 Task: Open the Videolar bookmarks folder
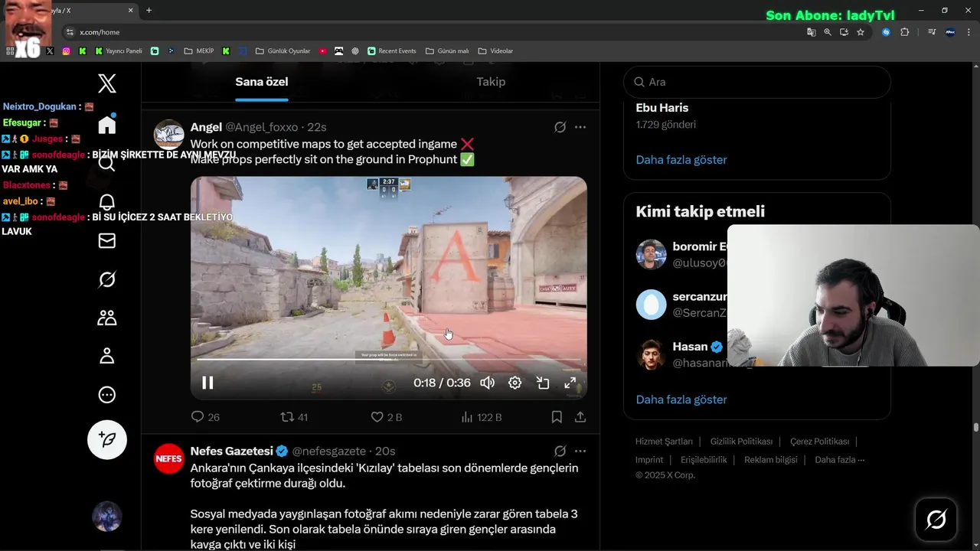(x=495, y=51)
